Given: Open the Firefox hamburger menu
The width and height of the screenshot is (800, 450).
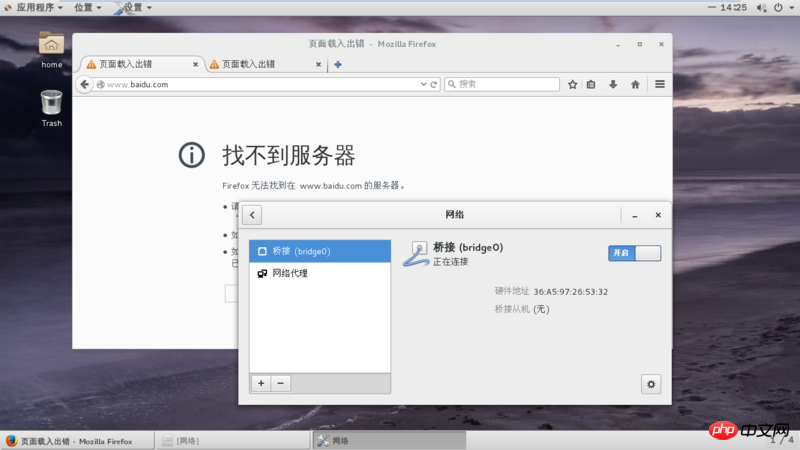Looking at the screenshot, I should [660, 84].
